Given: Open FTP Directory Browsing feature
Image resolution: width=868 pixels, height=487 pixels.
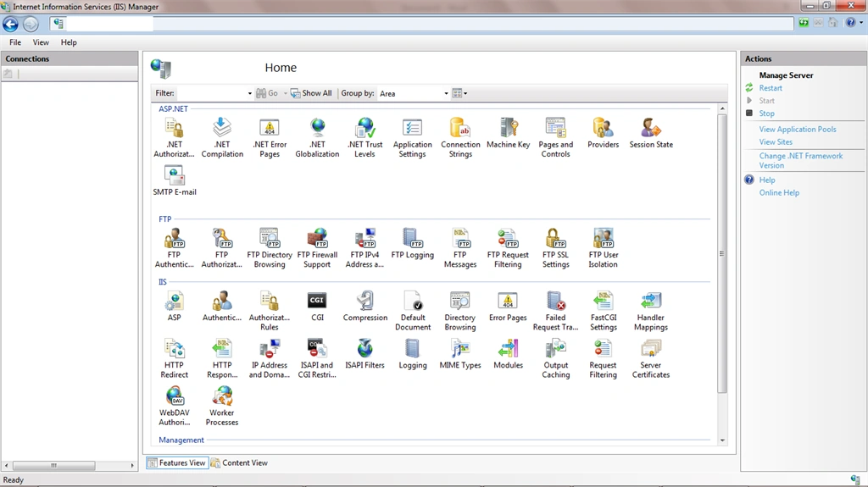Looking at the screenshot, I should point(270,248).
